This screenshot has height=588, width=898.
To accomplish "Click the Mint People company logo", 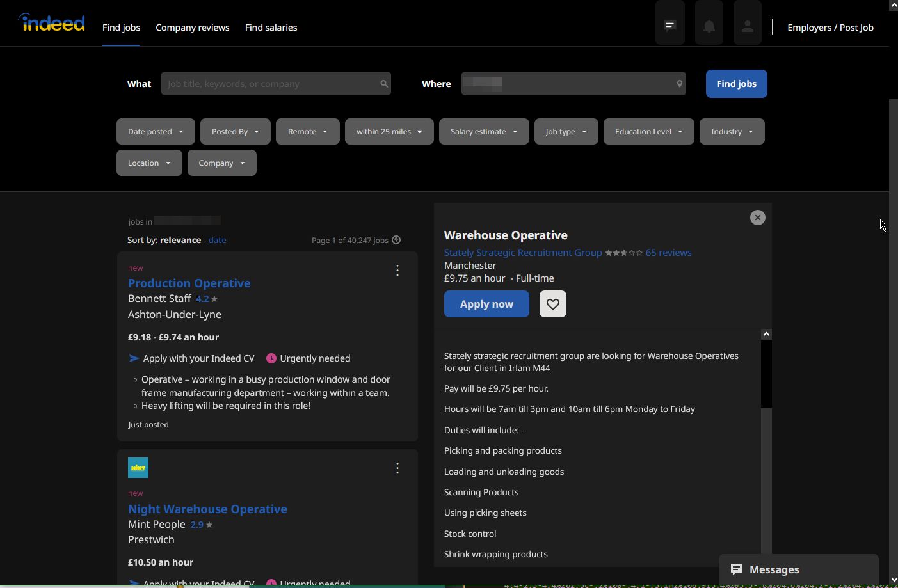I will [138, 468].
